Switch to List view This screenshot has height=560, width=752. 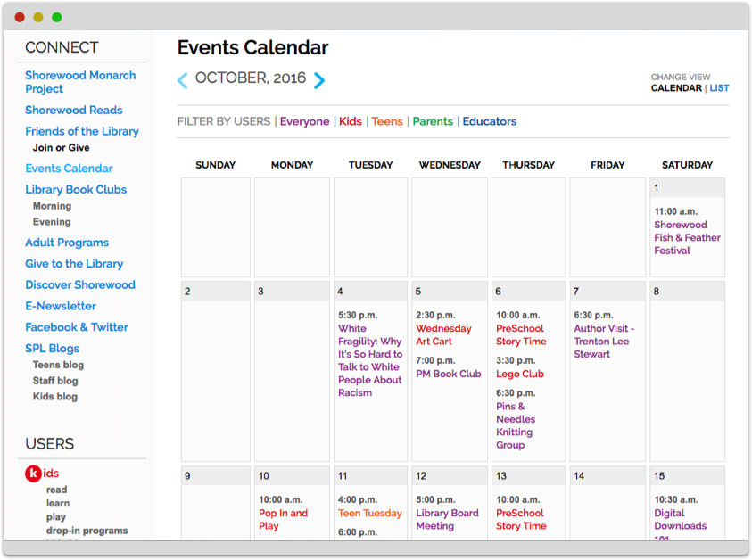719,88
